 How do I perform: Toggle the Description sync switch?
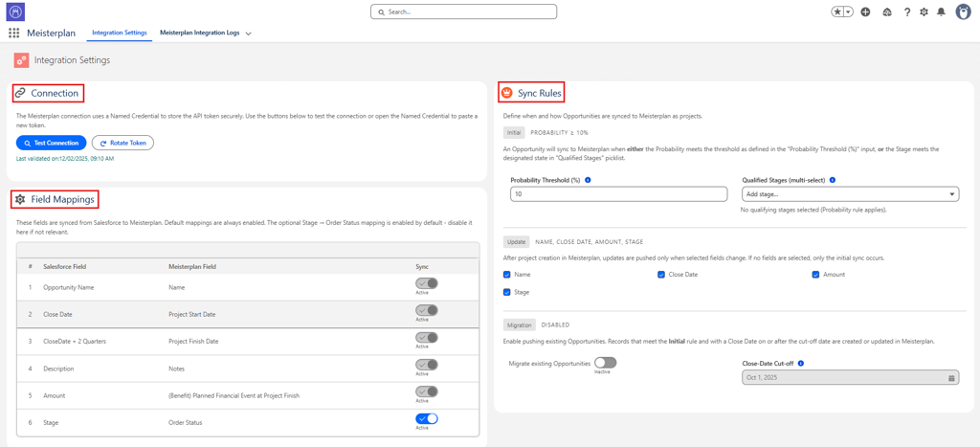427,365
